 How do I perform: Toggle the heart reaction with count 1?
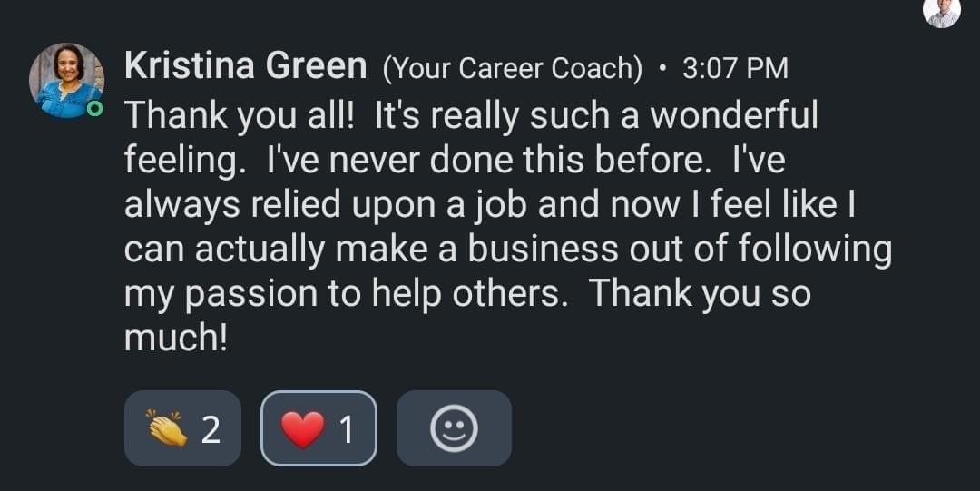318,428
